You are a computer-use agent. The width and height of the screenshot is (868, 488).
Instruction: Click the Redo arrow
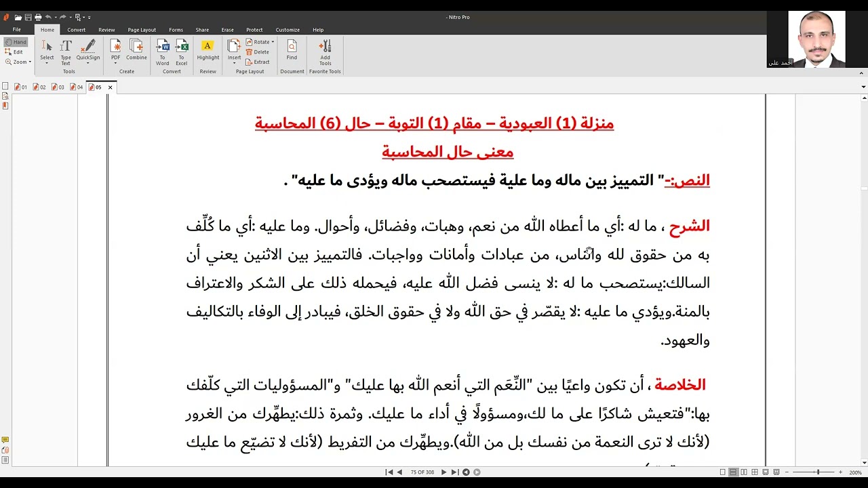tap(62, 17)
